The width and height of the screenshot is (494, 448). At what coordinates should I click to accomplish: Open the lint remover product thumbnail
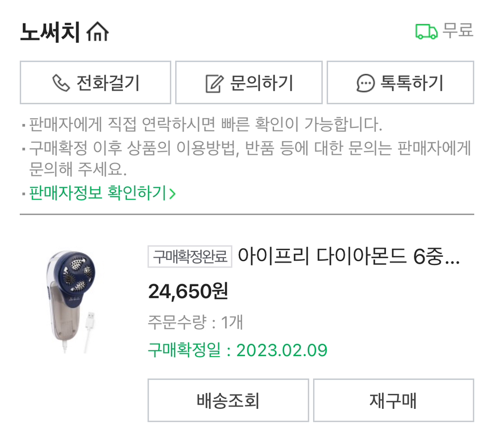tap(72, 301)
